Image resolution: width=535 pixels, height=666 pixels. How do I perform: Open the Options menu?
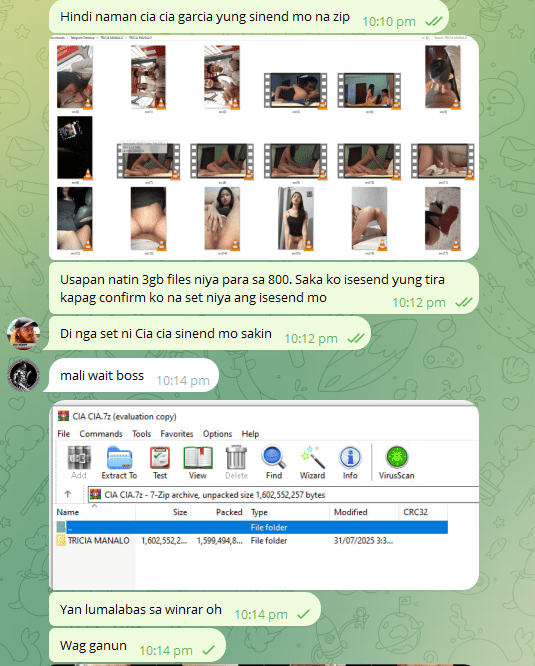217,434
